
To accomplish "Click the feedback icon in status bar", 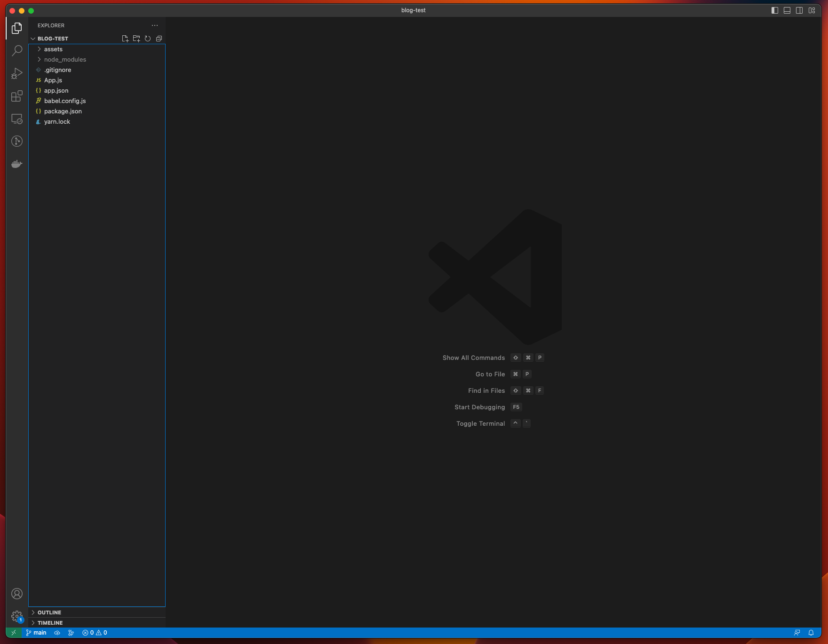I will tap(797, 633).
